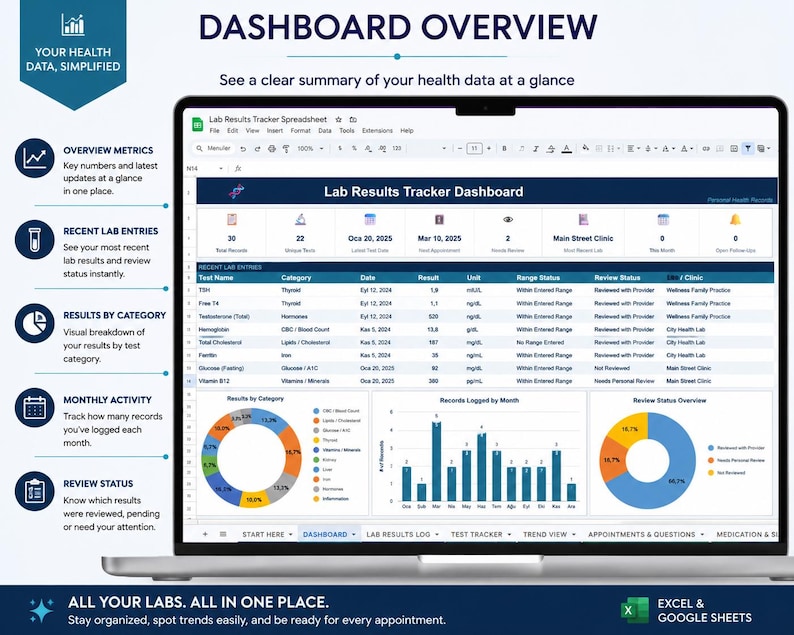This screenshot has height=635, width=794.
Task: Open the Text color picker
Action: (567, 148)
